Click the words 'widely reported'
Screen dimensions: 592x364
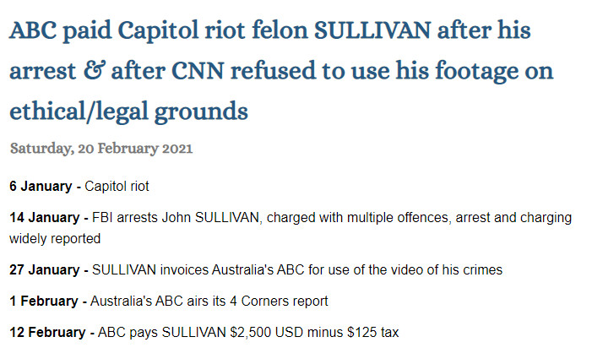coord(55,239)
